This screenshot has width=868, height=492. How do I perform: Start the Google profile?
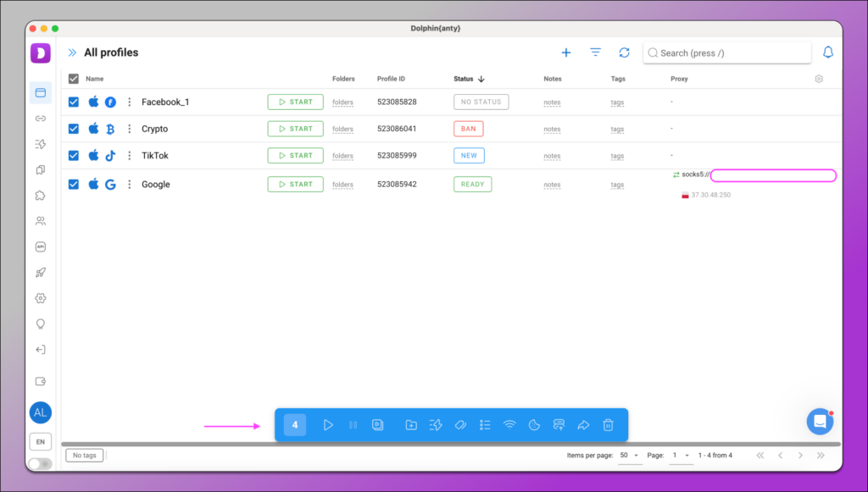click(295, 184)
